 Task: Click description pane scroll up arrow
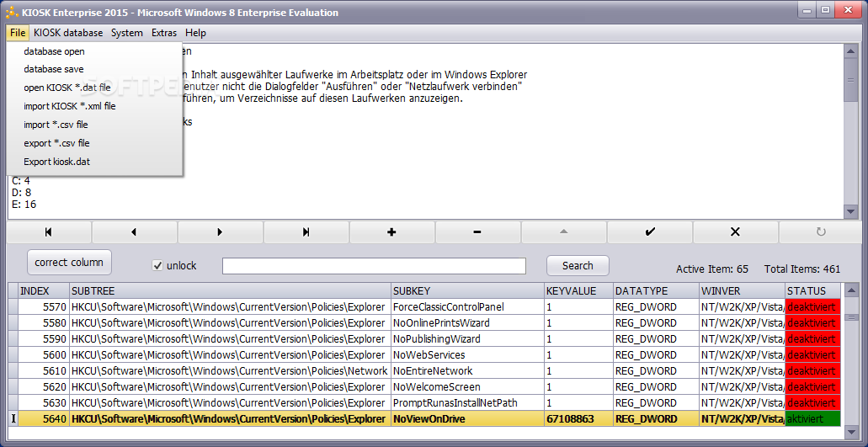point(851,51)
